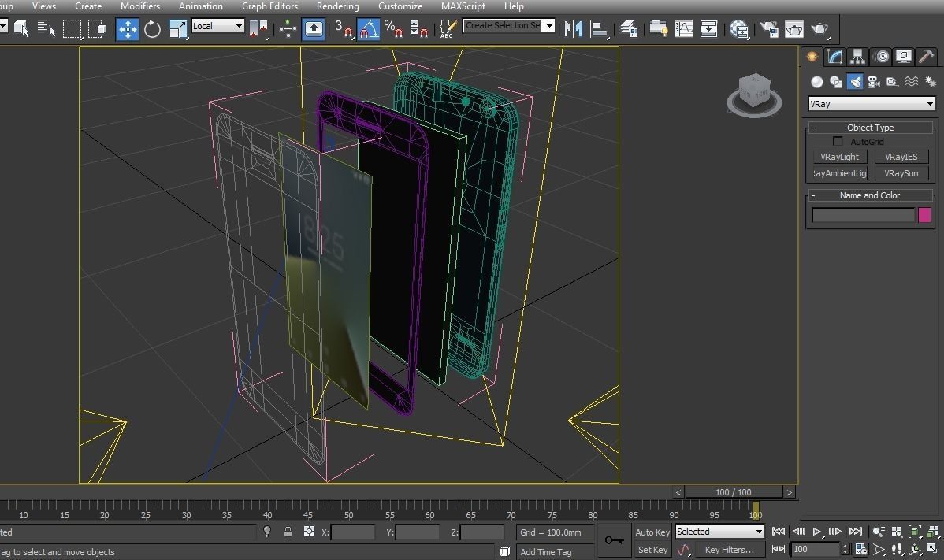Toggle Angle Snap in toolbar
The height and width of the screenshot is (560, 944).
pos(368,30)
